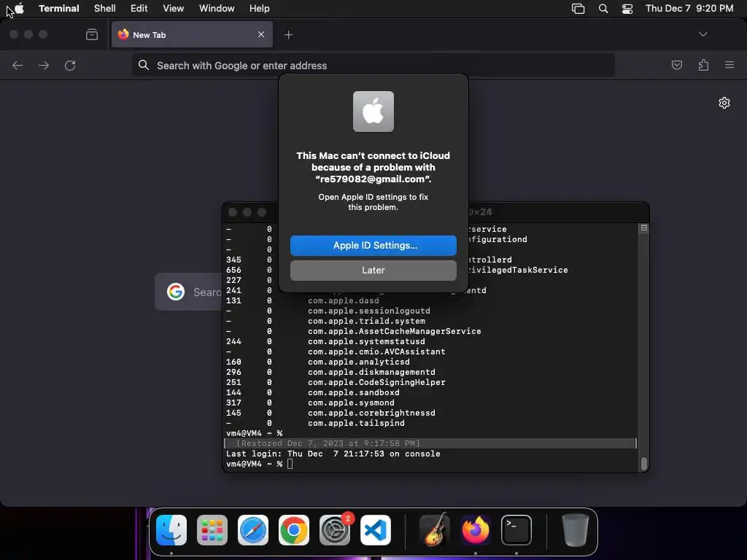Select the New Tab tab in Firefox

coord(192,34)
